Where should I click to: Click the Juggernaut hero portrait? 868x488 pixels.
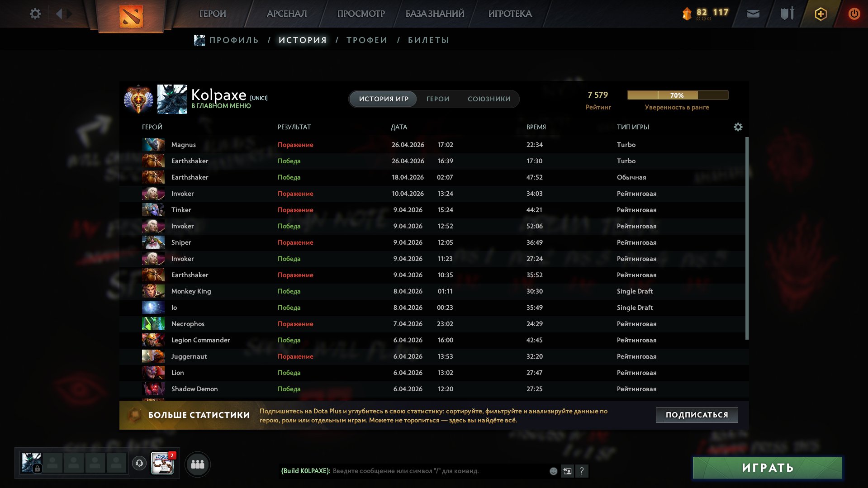(153, 356)
